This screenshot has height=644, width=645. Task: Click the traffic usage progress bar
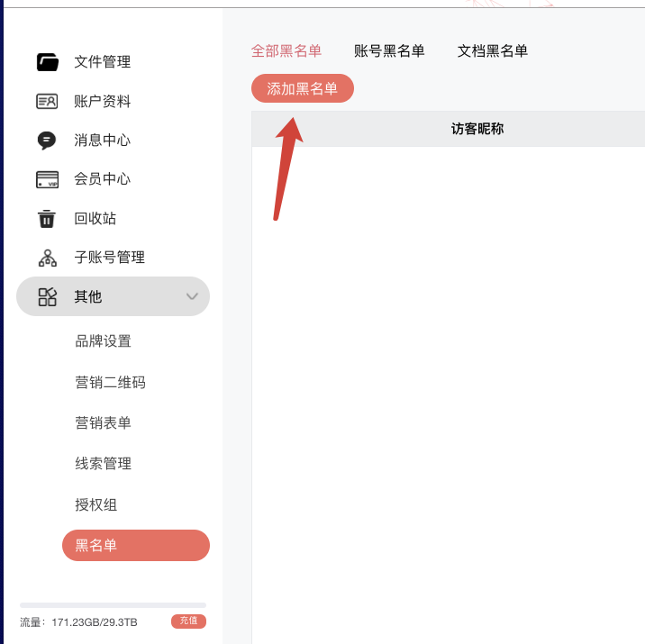pos(113,605)
